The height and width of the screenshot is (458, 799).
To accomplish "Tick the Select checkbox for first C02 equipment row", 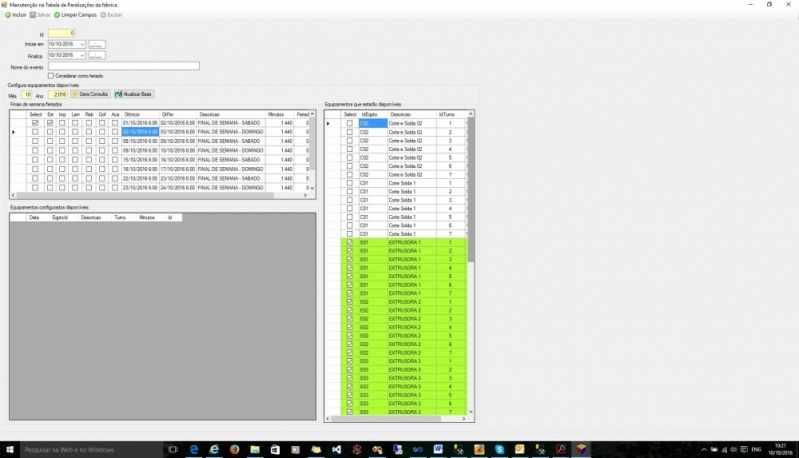I will tap(349, 123).
